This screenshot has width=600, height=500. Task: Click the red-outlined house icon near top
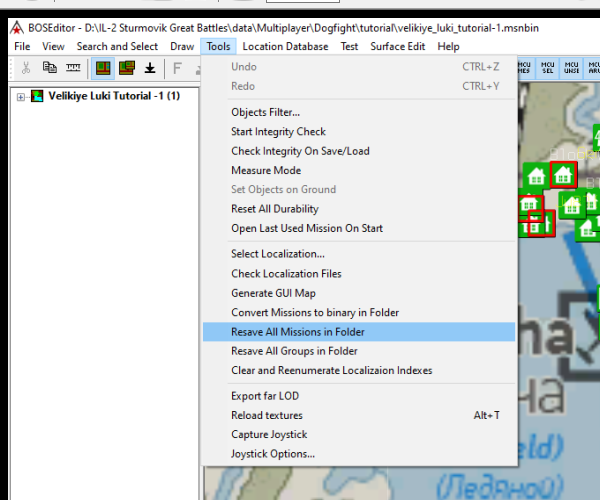coord(563,174)
